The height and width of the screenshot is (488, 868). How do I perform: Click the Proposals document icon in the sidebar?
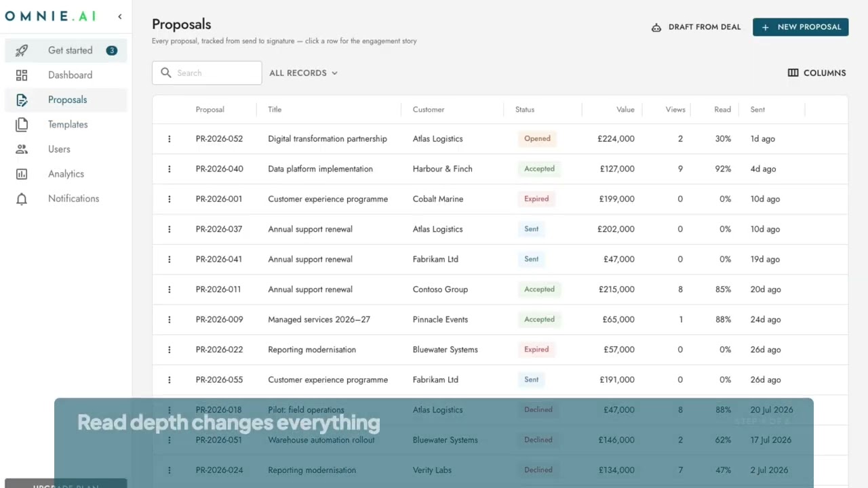click(22, 100)
